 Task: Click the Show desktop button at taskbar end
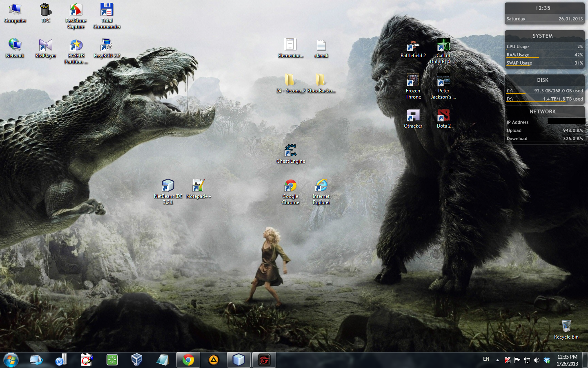click(585, 360)
